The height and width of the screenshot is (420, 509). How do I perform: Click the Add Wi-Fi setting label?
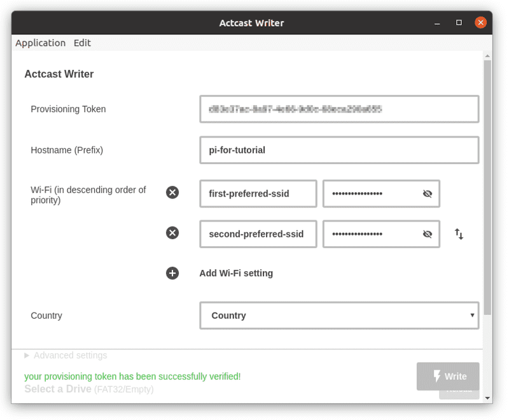click(x=236, y=273)
